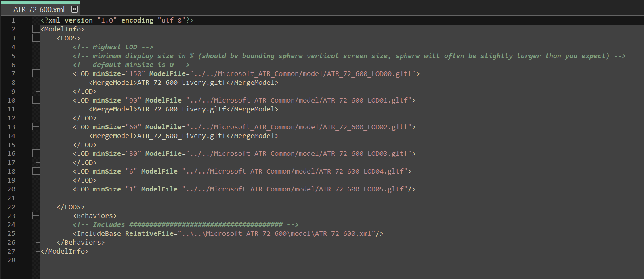Click the closing </Behaviors> tag
644x279 pixels.
coord(81,242)
